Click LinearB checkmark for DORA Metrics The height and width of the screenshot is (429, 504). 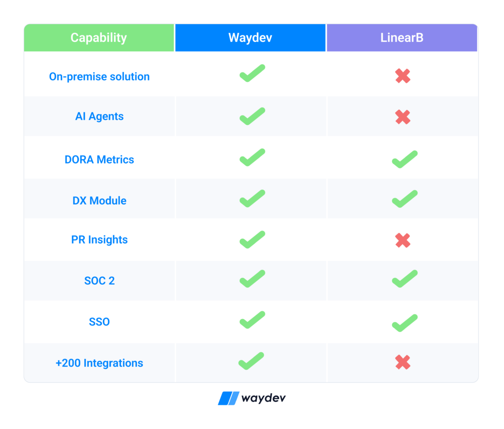[x=405, y=159]
